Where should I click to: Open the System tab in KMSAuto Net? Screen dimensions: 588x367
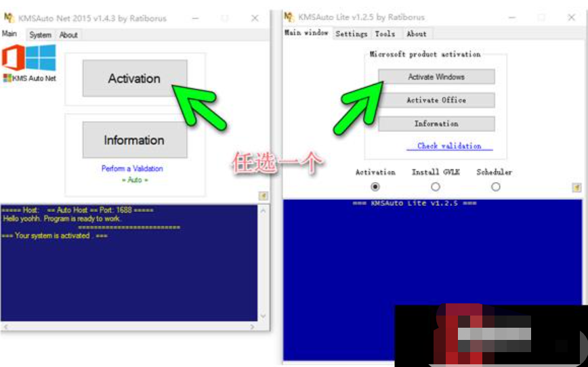(x=41, y=35)
